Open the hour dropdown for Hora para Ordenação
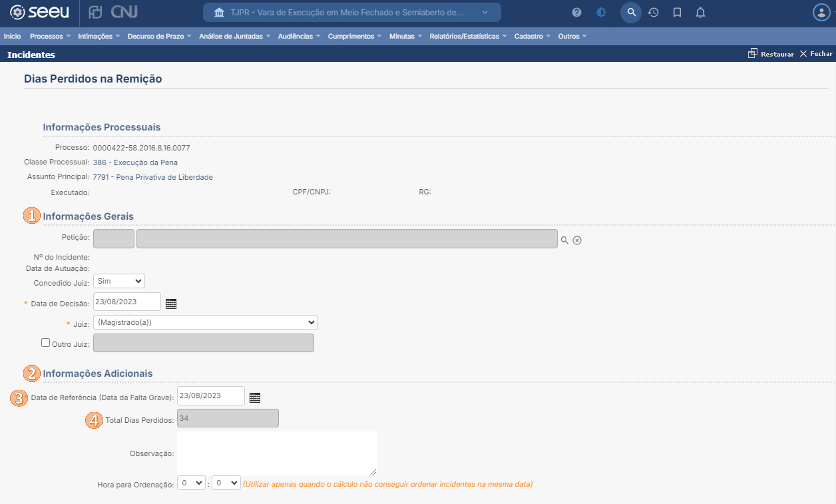 (191, 483)
